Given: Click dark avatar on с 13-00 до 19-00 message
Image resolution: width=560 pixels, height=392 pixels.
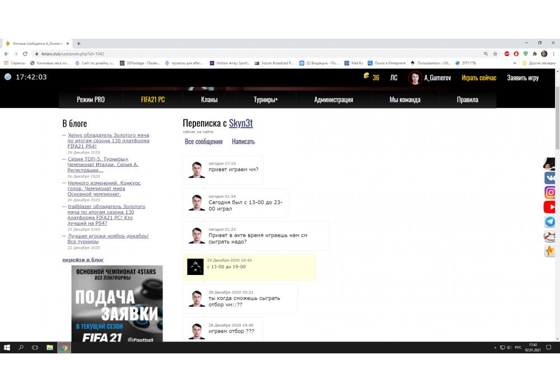Looking at the screenshot, I should coord(195,267).
